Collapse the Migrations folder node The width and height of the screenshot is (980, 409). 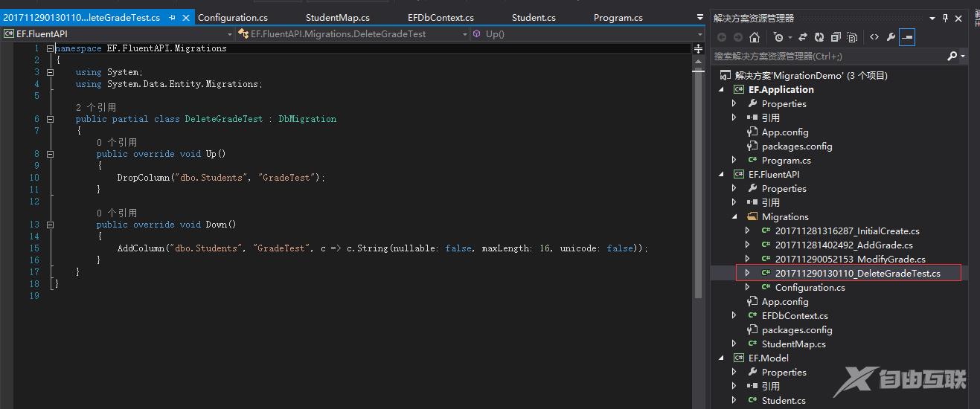(x=734, y=217)
